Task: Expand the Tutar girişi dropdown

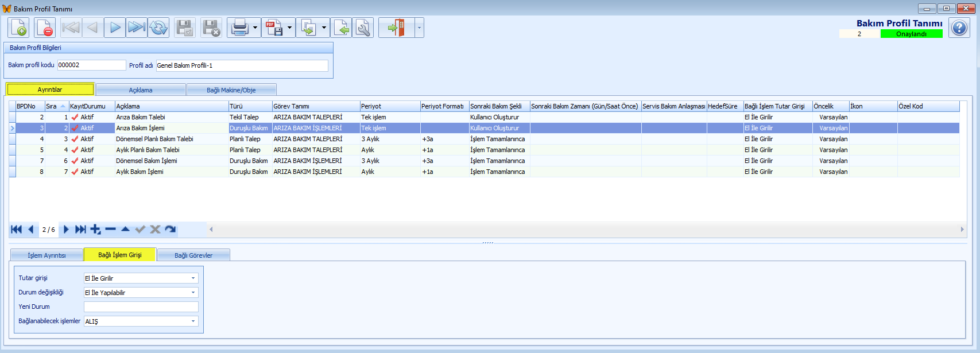Action: pyautogui.click(x=193, y=278)
